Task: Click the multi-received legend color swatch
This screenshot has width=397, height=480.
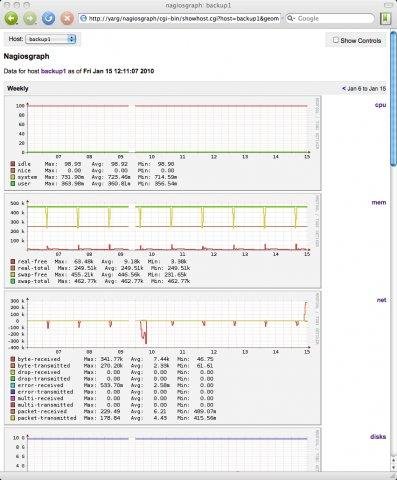Action: coord(13,398)
